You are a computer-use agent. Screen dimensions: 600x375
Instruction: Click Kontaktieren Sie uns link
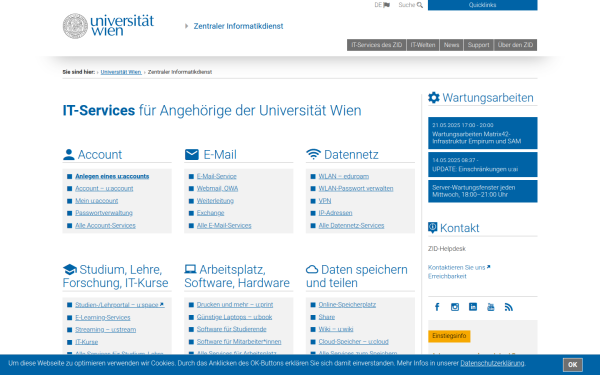point(459,267)
